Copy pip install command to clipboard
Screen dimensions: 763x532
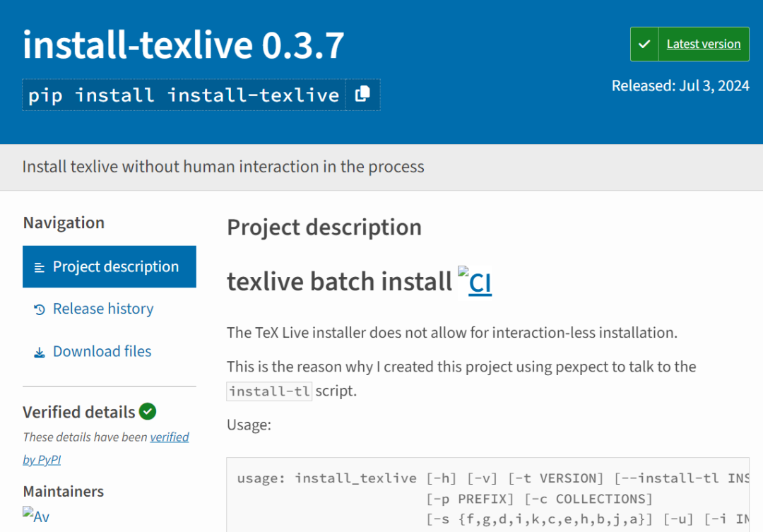click(x=362, y=95)
